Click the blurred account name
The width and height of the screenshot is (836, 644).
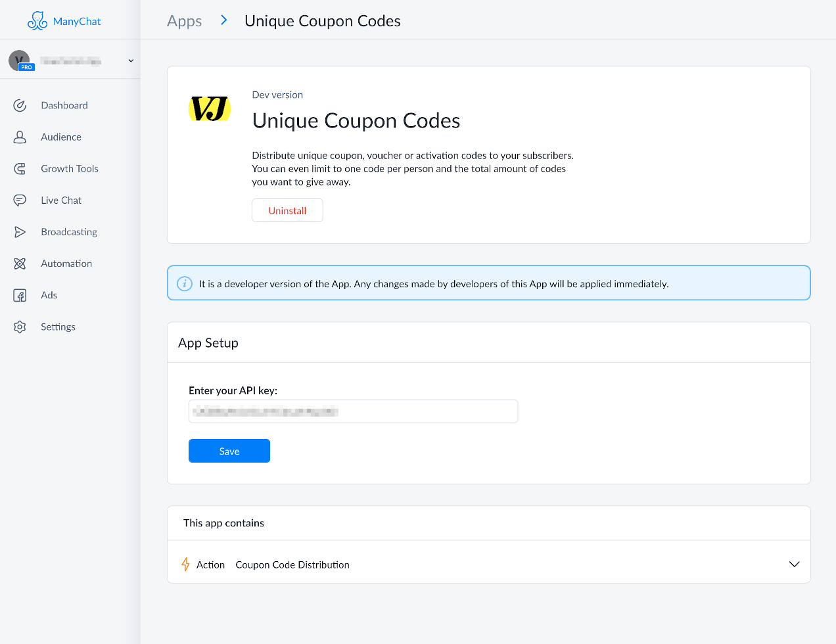70,61
